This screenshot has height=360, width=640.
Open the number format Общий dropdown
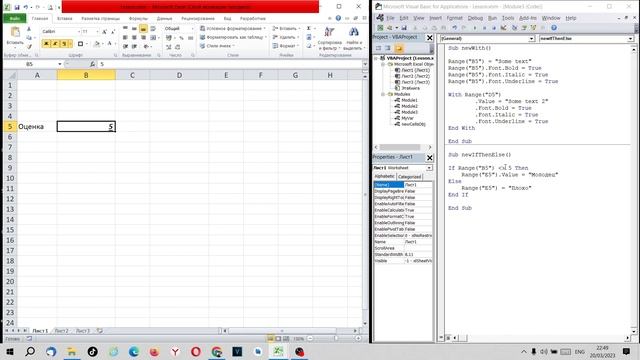pyautogui.click(x=192, y=29)
